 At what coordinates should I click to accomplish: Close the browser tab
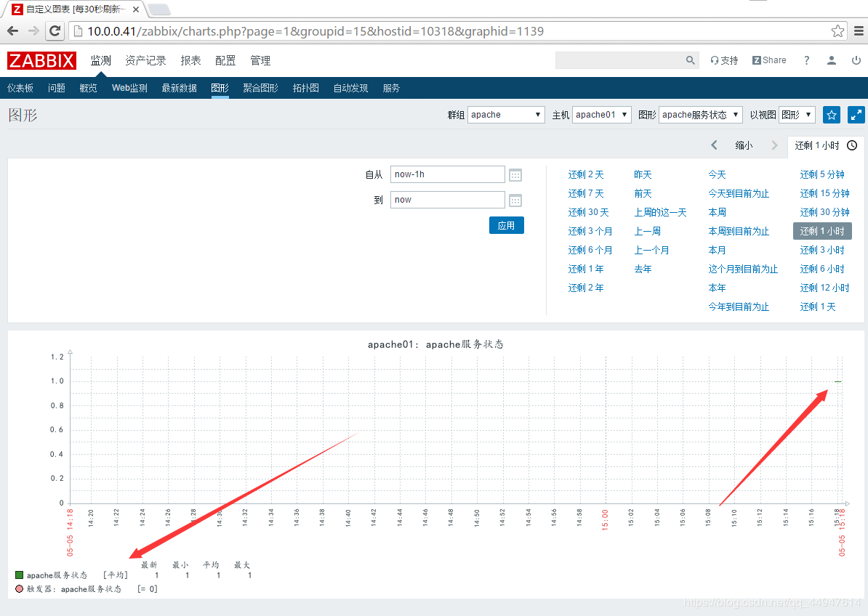point(136,9)
